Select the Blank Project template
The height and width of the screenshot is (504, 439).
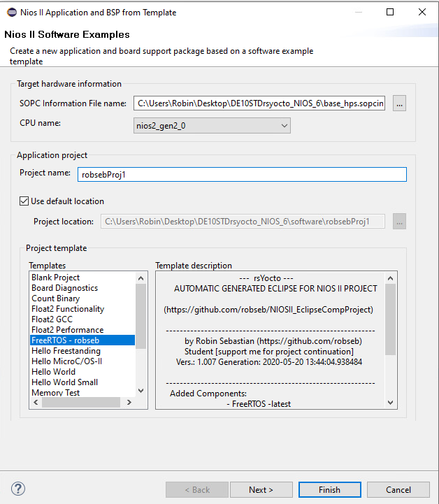point(56,278)
